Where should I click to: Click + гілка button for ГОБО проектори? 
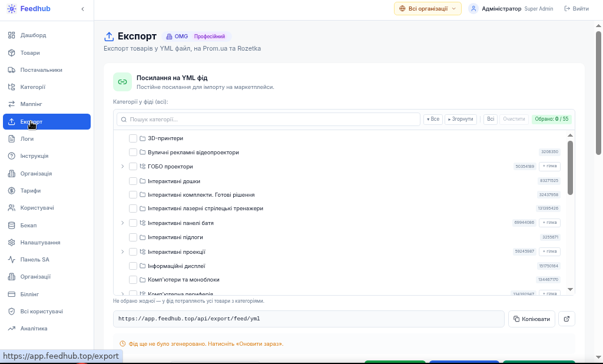tap(549, 166)
